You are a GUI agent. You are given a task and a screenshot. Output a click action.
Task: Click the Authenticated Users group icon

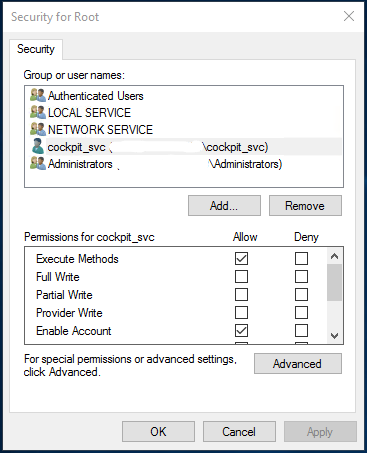[x=38, y=95]
